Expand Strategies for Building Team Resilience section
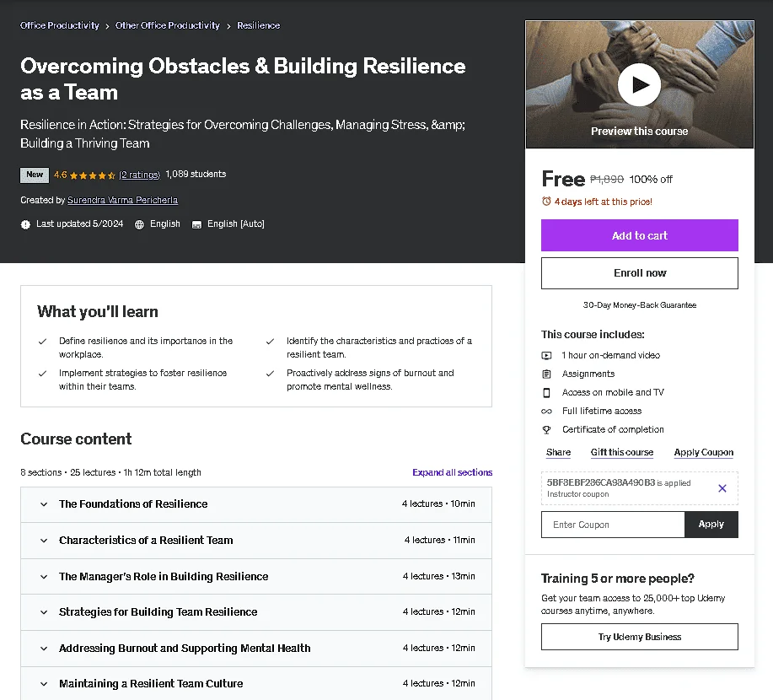Image resolution: width=773 pixels, height=700 pixels. [x=256, y=611]
